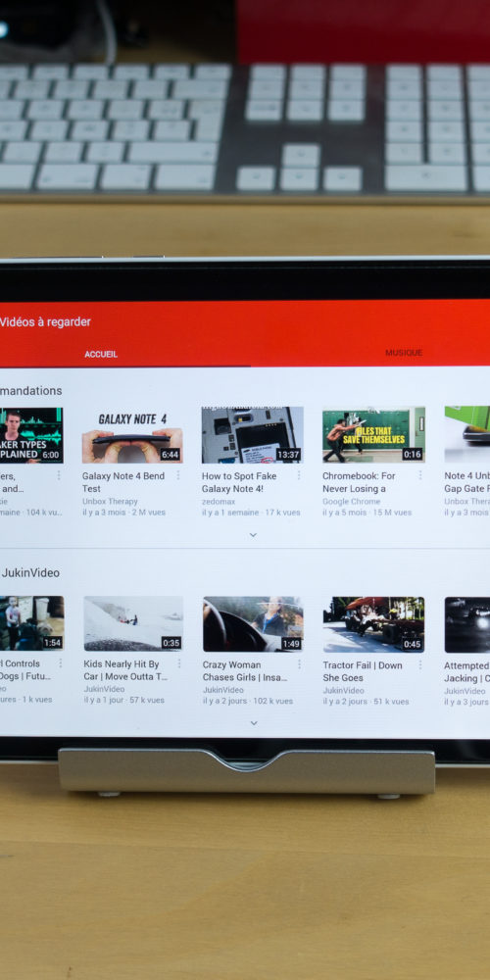
Task: Open the Galaxy Note 4 Bend Test title
Action: click(123, 482)
